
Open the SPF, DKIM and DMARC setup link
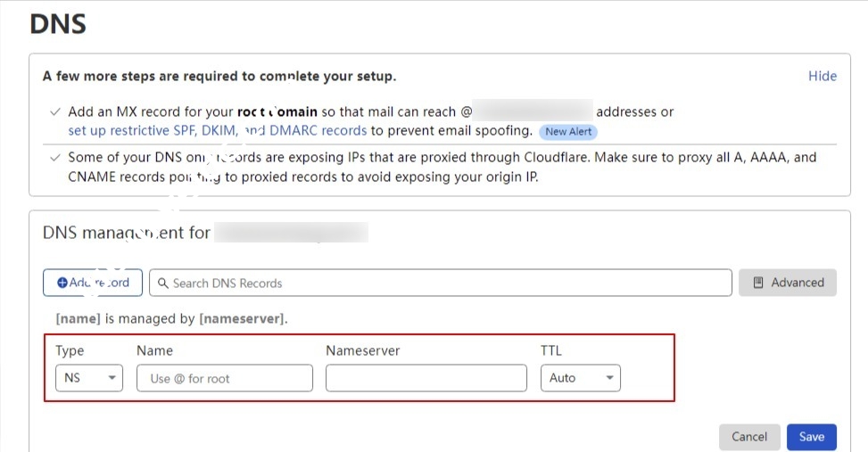pyautogui.click(x=217, y=130)
